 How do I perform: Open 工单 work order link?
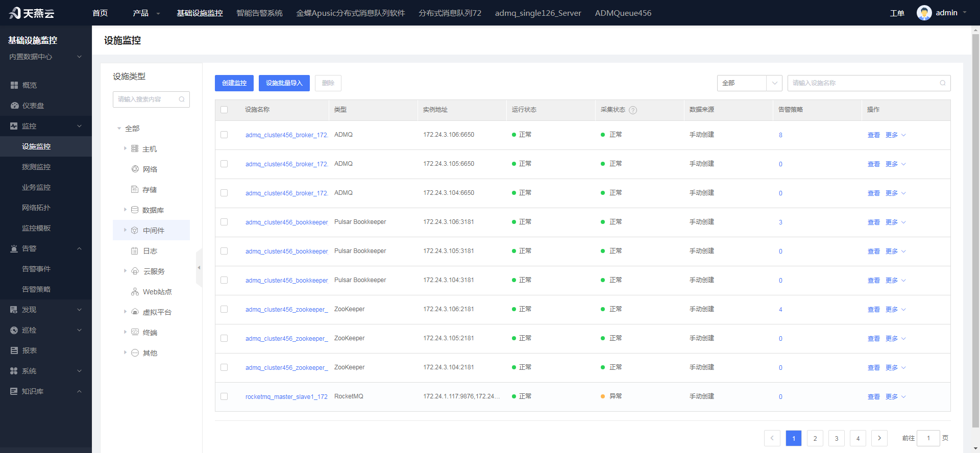[897, 13]
